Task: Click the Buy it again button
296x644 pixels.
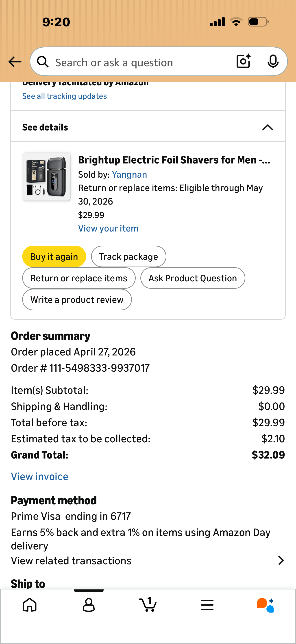Action: tap(54, 256)
